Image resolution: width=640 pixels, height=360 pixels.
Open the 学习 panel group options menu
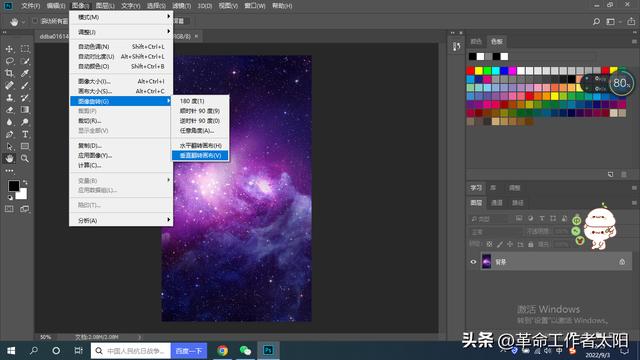pos(634,188)
